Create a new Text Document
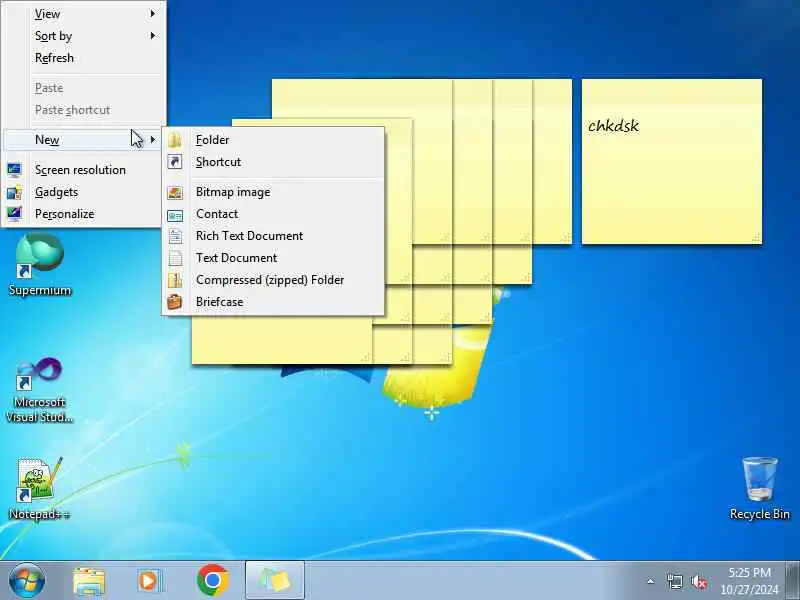 pyautogui.click(x=273, y=258)
